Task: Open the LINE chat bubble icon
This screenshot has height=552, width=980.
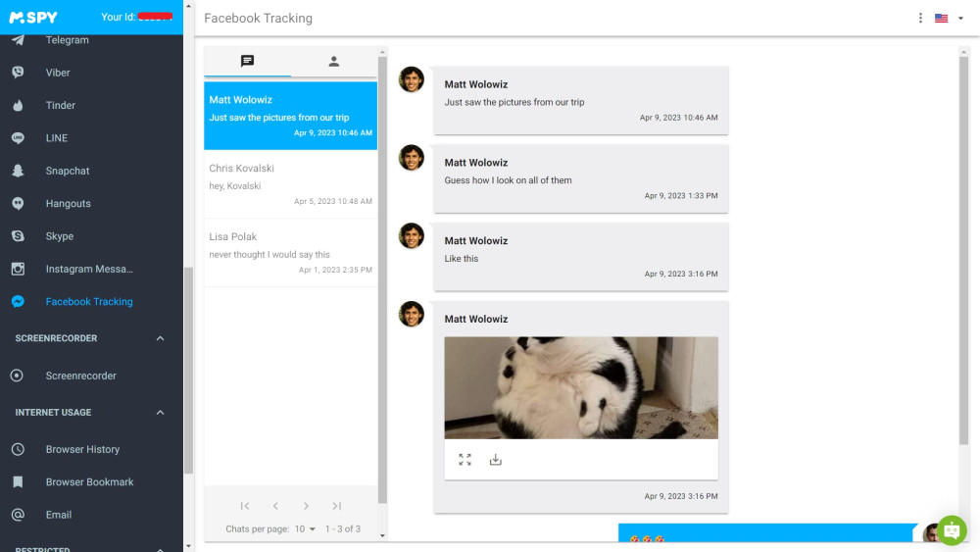Action: click(x=18, y=138)
